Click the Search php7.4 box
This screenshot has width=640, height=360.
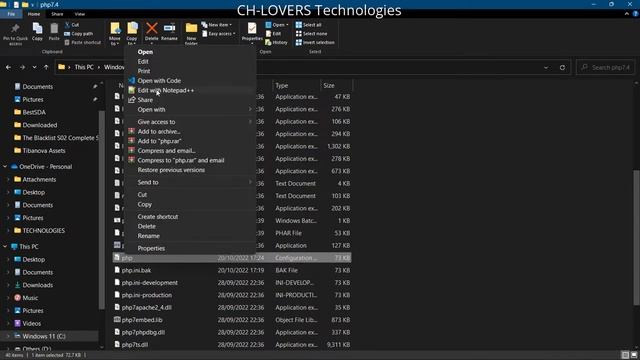606,67
